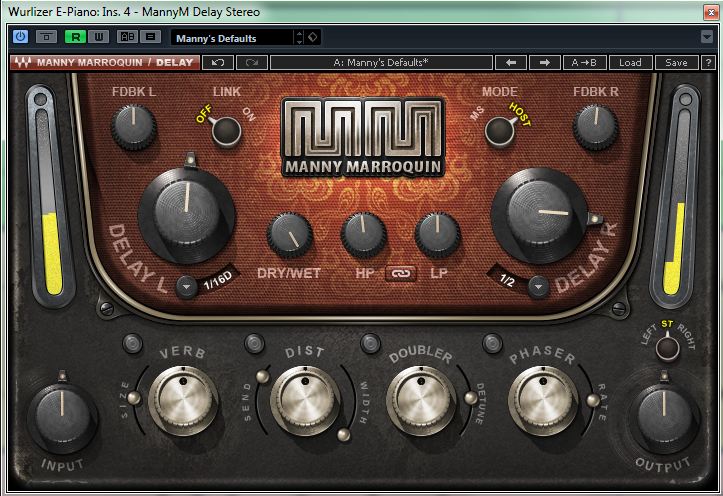Click the distortion WIDTH slider handle
The width and height of the screenshot is (723, 496).
[x=344, y=434]
